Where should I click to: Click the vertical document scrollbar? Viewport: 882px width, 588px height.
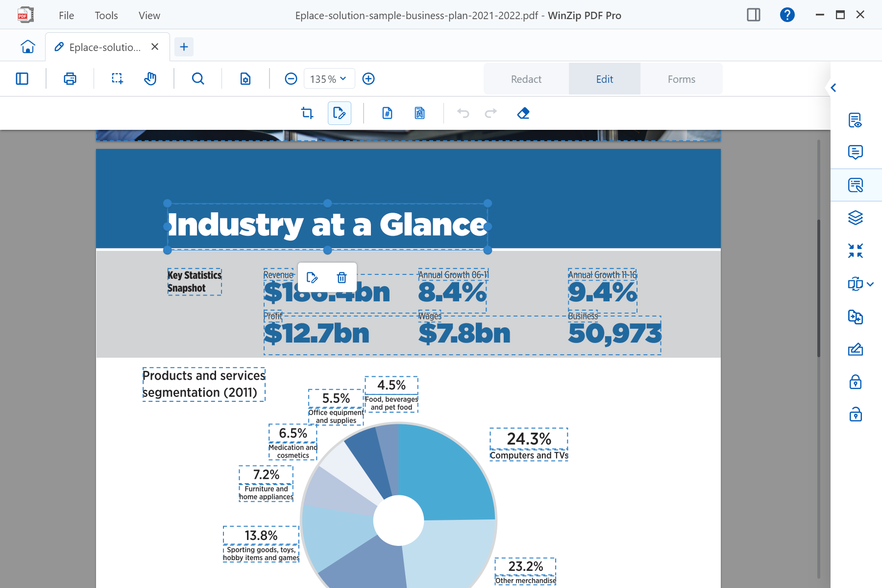pyautogui.click(x=818, y=289)
